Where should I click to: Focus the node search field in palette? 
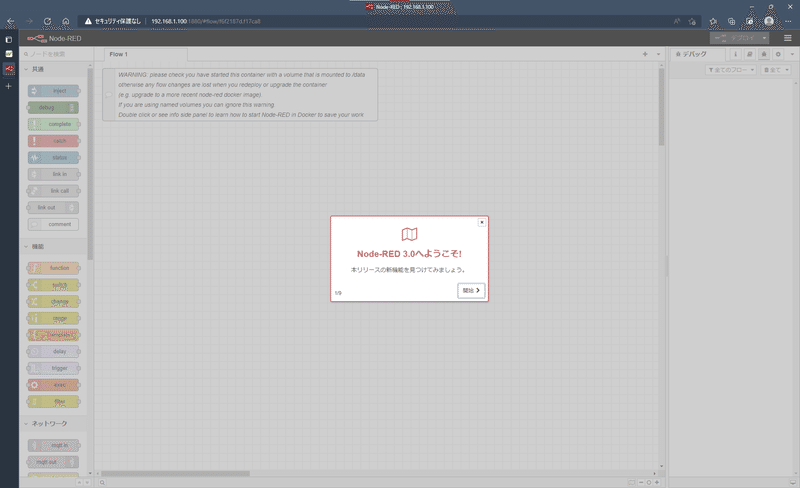[56, 54]
